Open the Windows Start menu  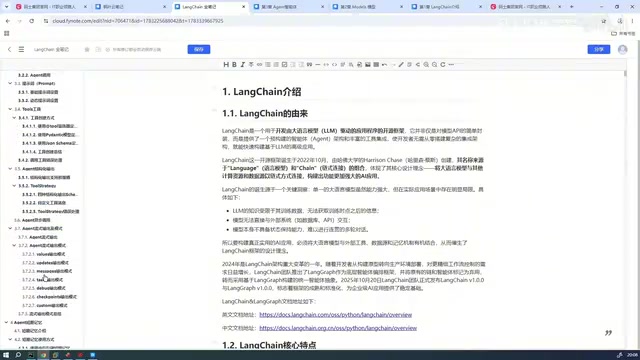(6, 355)
